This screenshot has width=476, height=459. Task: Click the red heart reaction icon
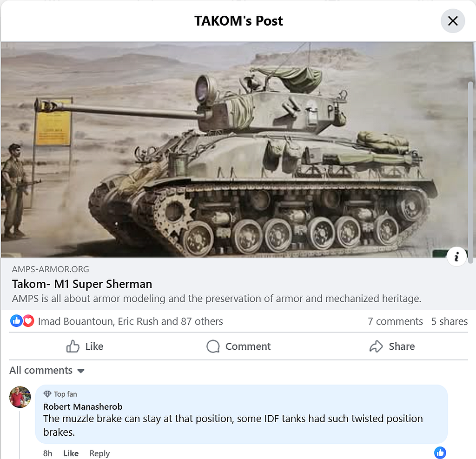coord(28,321)
